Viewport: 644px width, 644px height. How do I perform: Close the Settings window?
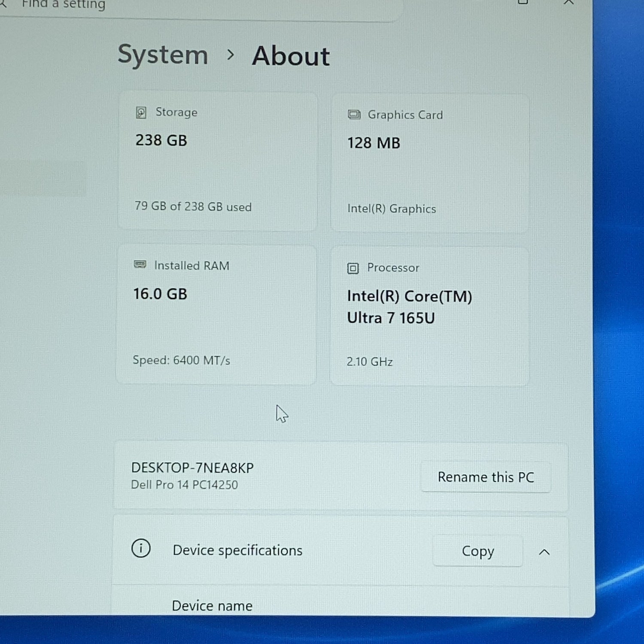point(569,3)
